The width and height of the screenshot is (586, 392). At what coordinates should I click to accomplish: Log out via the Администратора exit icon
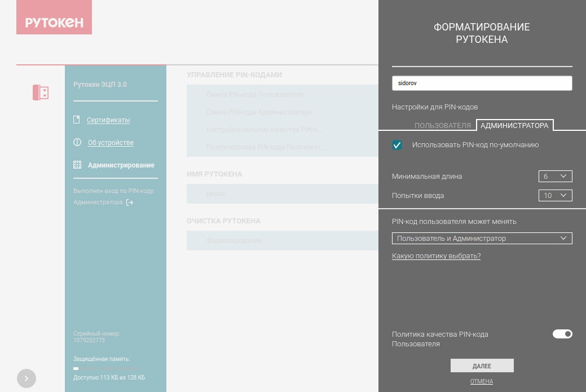pyautogui.click(x=130, y=202)
